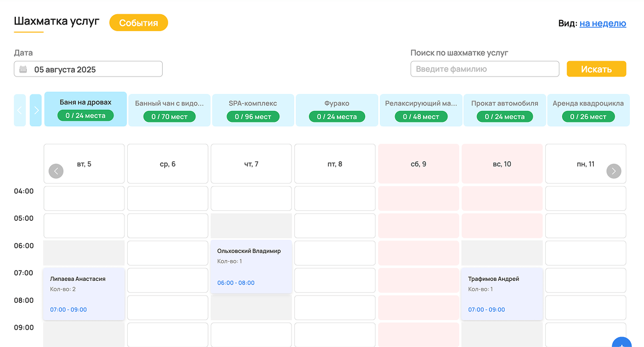Select the SPA-комплекс service tab
Image resolution: width=644 pixels, height=347 pixels.
tap(253, 110)
